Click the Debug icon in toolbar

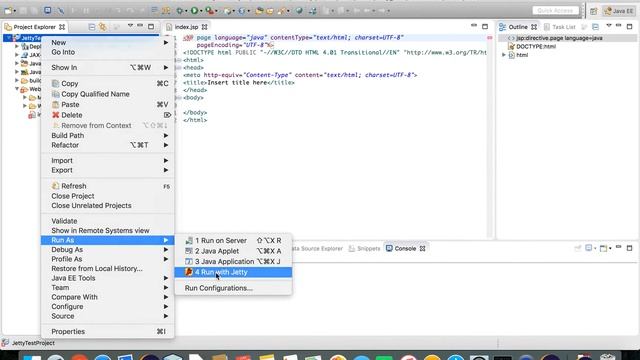pyautogui.click(x=180, y=11)
